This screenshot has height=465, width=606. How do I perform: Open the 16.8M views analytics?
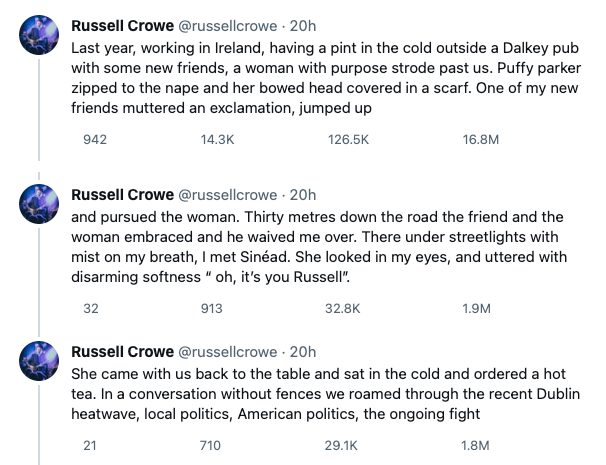click(x=480, y=141)
